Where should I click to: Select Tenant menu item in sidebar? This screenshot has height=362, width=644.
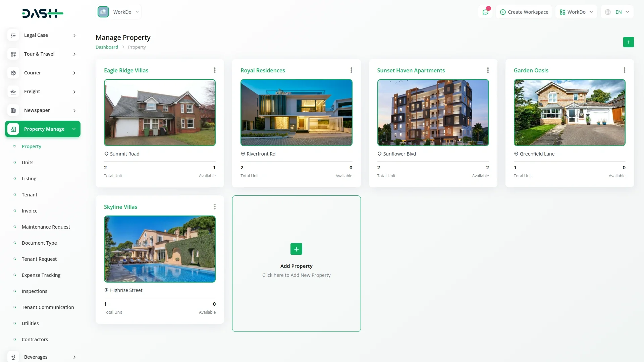30,195
